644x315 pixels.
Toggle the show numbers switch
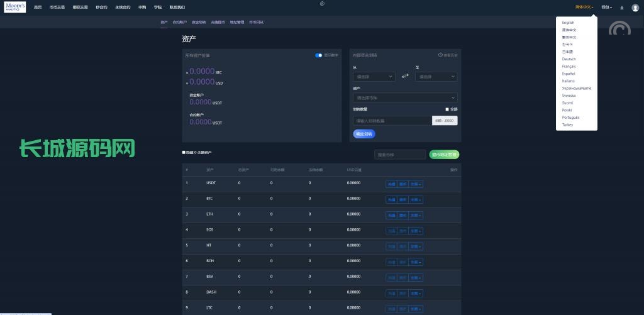point(319,55)
